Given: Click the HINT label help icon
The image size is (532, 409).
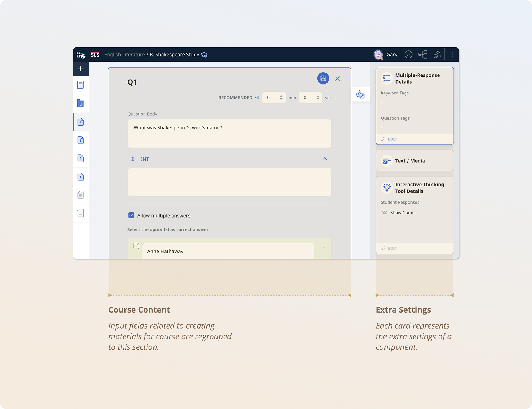Looking at the screenshot, I should 132,159.
